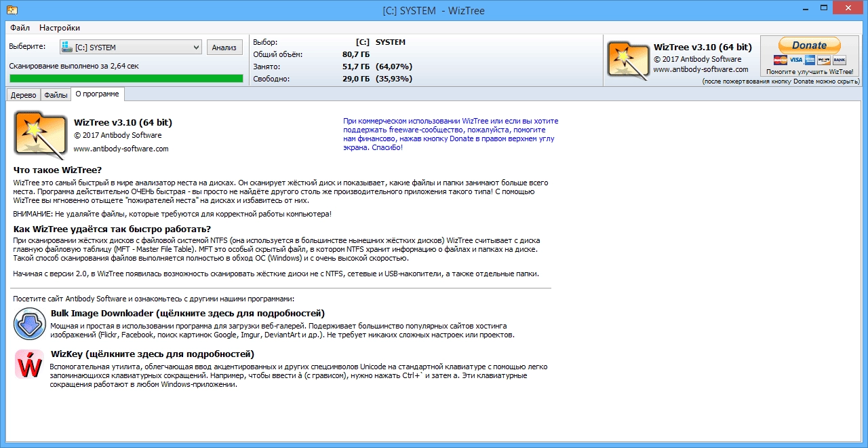868x448 pixels.
Task: Open the Файл menu
Action: (20, 28)
